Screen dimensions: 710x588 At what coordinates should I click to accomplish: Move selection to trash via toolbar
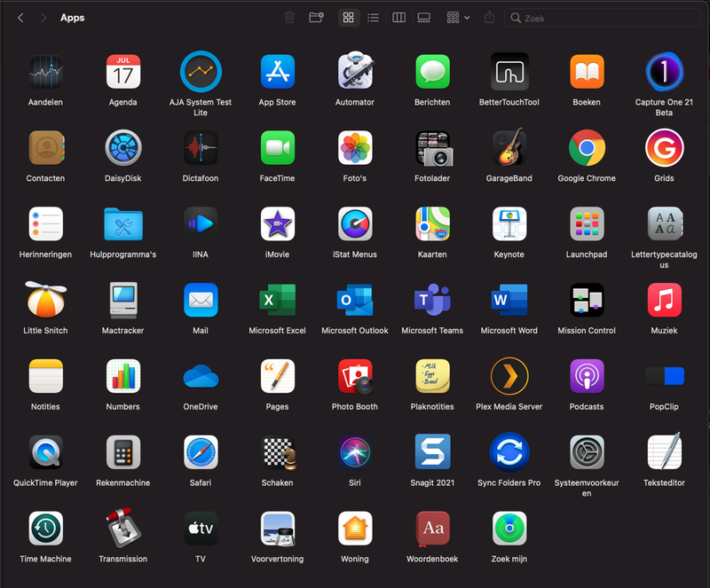[x=289, y=18]
